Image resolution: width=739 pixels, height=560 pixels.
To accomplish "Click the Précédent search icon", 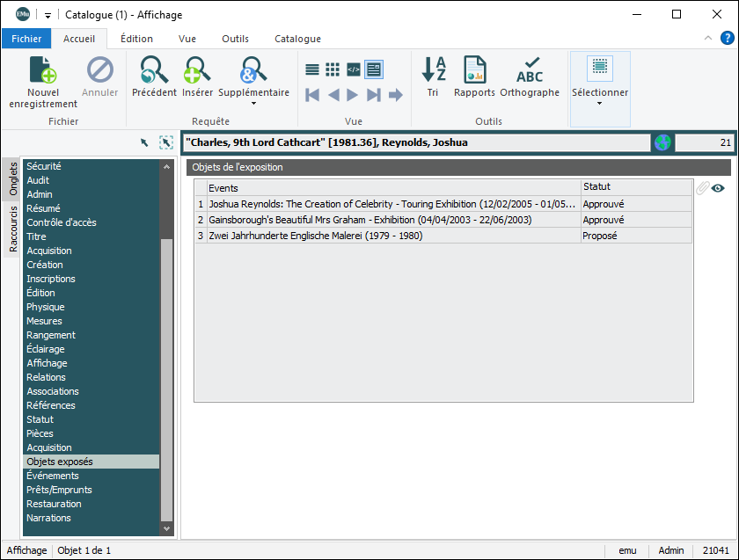I will click(154, 70).
